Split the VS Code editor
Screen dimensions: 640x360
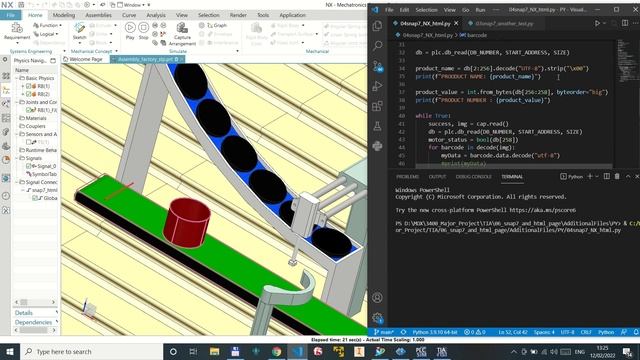625,23
